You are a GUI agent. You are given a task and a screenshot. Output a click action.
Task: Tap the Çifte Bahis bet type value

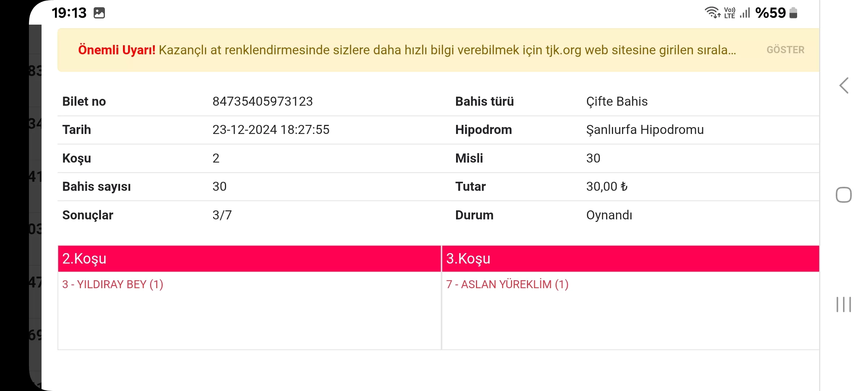point(617,101)
